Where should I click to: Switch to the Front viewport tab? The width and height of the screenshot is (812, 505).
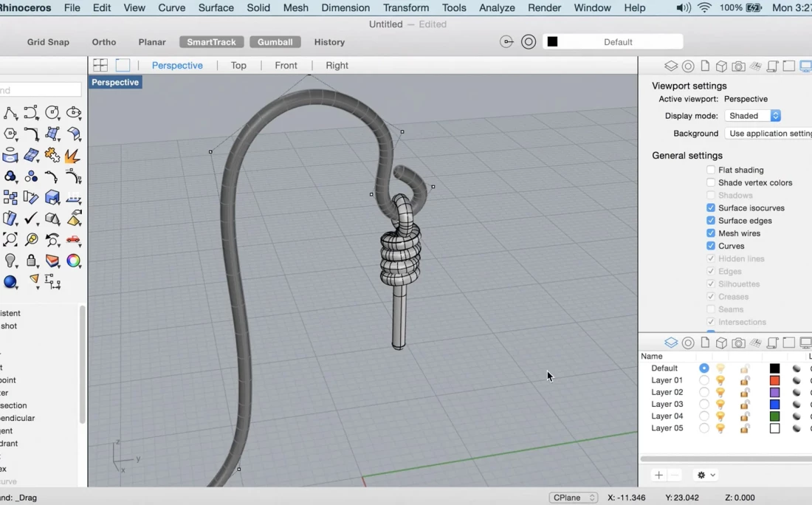pos(286,65)
